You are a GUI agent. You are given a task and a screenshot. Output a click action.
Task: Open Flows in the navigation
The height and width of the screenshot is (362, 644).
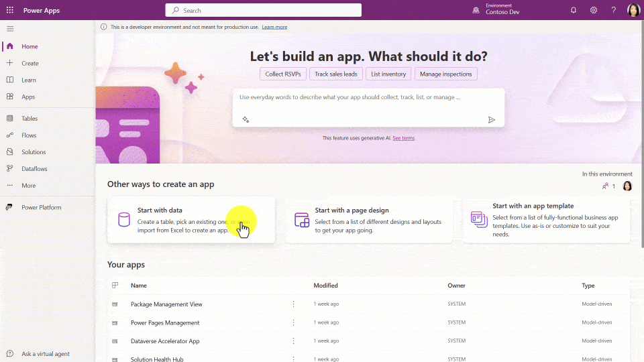pos(29,135)
